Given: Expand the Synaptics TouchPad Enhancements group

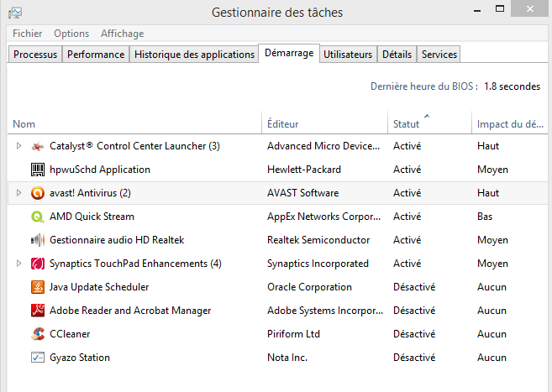Looking at the screenshot, I should pos(19,264).
